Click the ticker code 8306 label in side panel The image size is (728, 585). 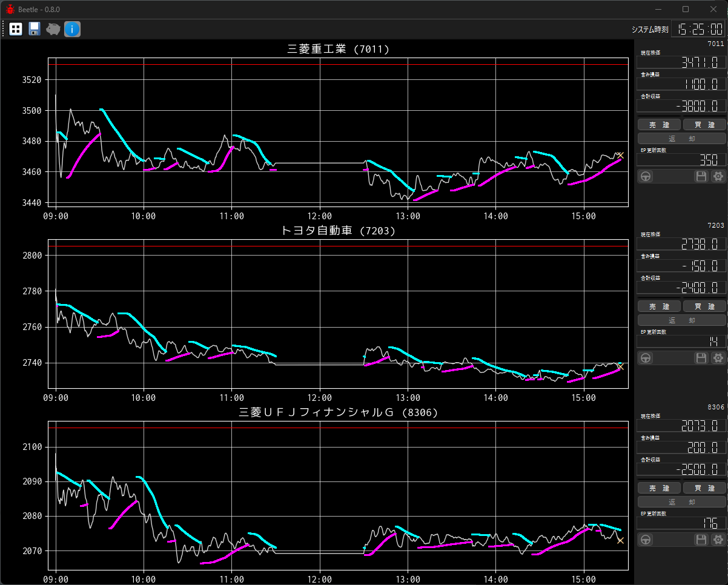(716, 407)
